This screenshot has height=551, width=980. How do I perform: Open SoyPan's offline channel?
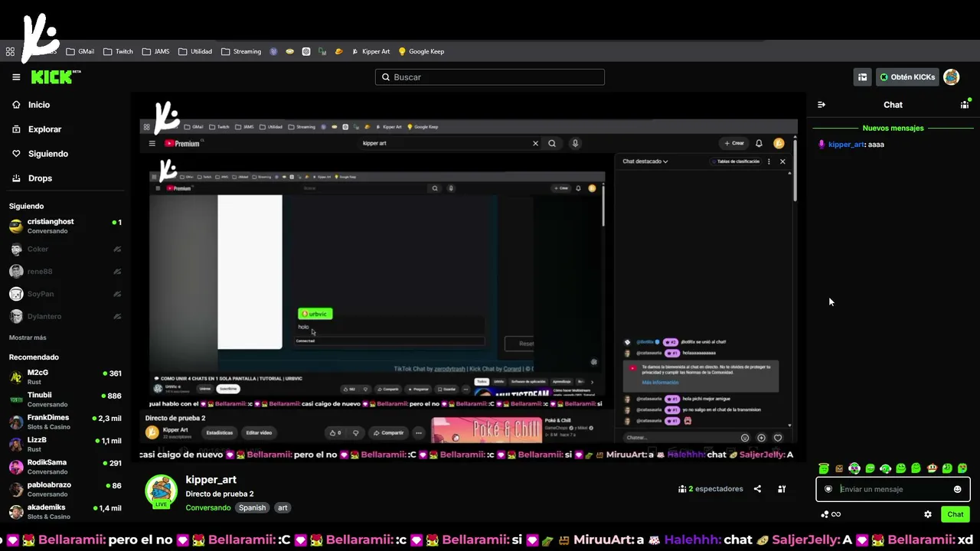tap(66, 294)
